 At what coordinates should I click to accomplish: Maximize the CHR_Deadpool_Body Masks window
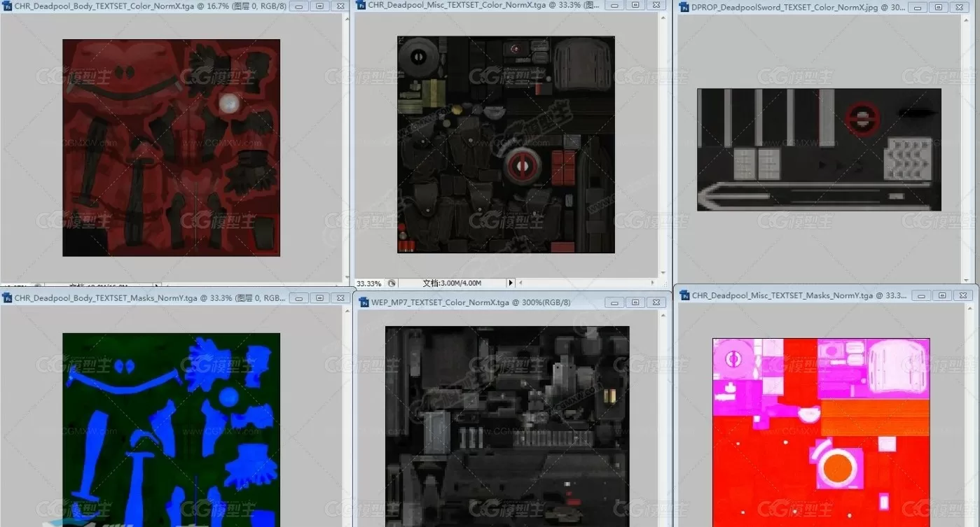coord(320,298)
